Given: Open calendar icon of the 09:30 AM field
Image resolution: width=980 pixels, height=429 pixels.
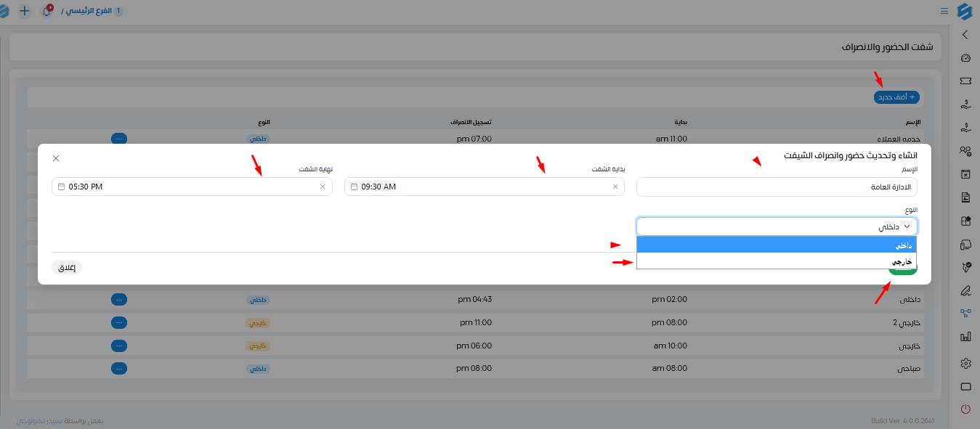Looking at the screenshot, I should tap(354, 187).
